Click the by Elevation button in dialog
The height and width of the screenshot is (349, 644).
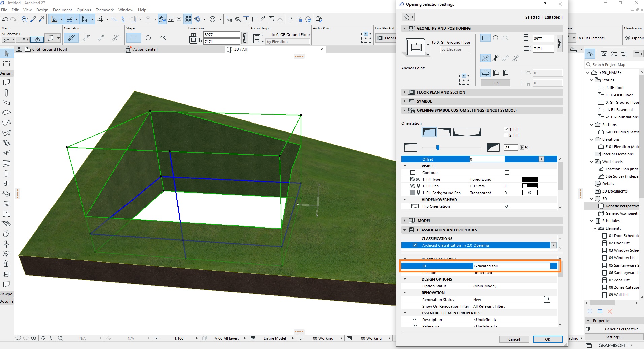[x=455, y=49]
